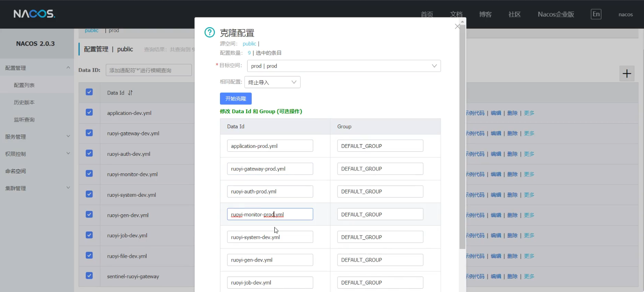This screenshot has width=644, height=292.
Task: Click the NACOS logo in header
Action: pyautogui.click(x=34, y=14)
